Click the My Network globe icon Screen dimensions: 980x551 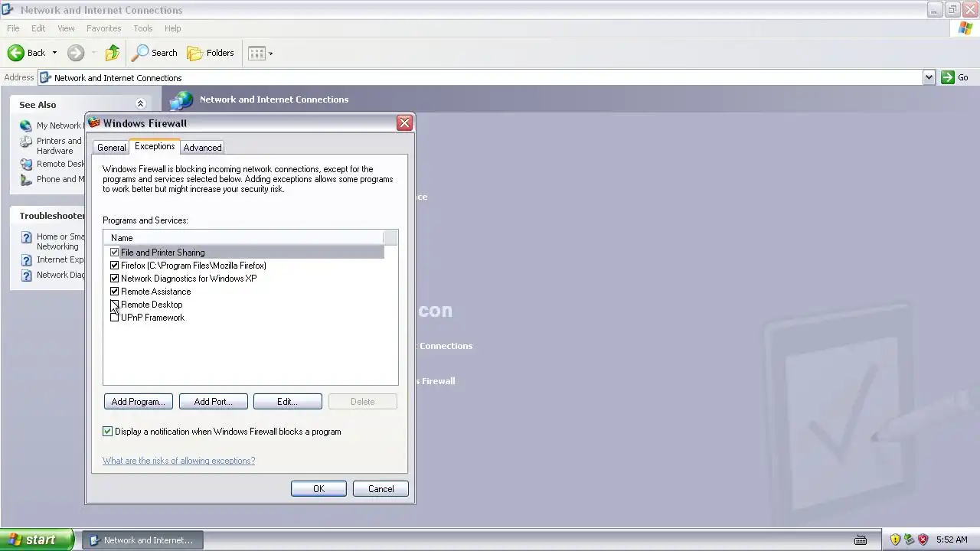click(26, 126)
